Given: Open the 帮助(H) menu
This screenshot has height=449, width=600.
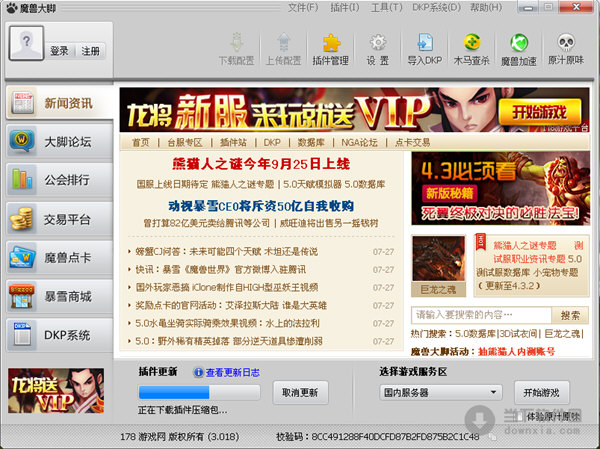Looking at the screenshot, I should (486, 8).
